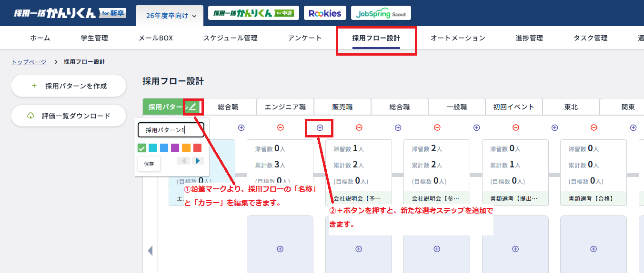Screen dimensions: 644x273
Task: Click plus icon just before 会社説明会【予… card
Action: [x=320, y=127]
